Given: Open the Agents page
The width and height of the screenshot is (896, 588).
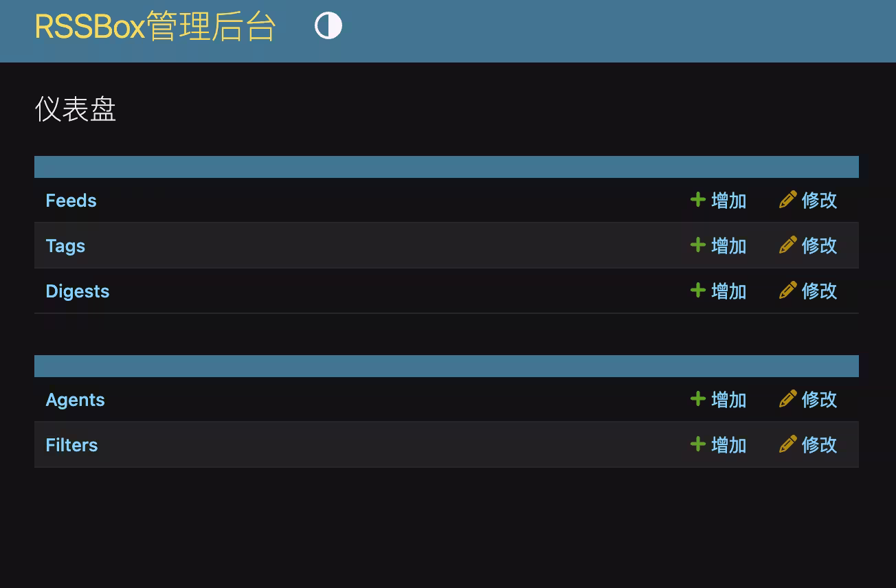Looking at the screenshot, I should (75, 399).
